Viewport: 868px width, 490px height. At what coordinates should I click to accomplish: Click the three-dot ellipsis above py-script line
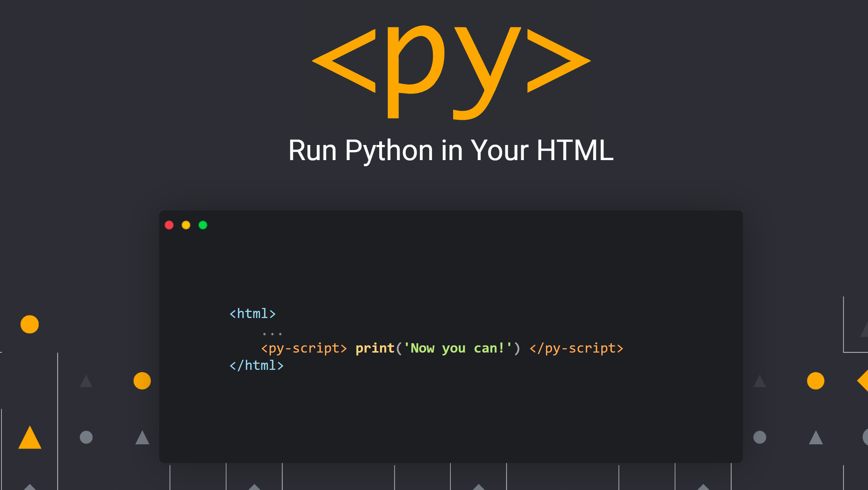click(272, 334)
